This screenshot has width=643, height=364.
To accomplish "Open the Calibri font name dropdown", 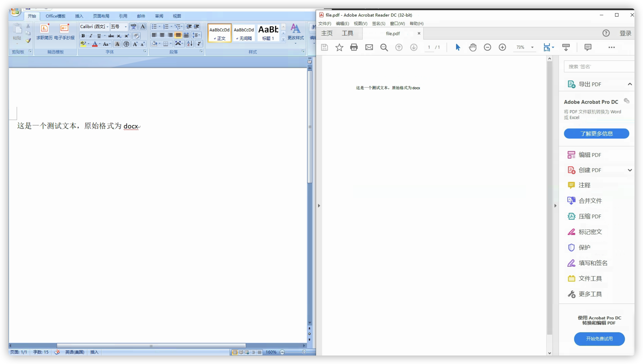I will point(107,27).
